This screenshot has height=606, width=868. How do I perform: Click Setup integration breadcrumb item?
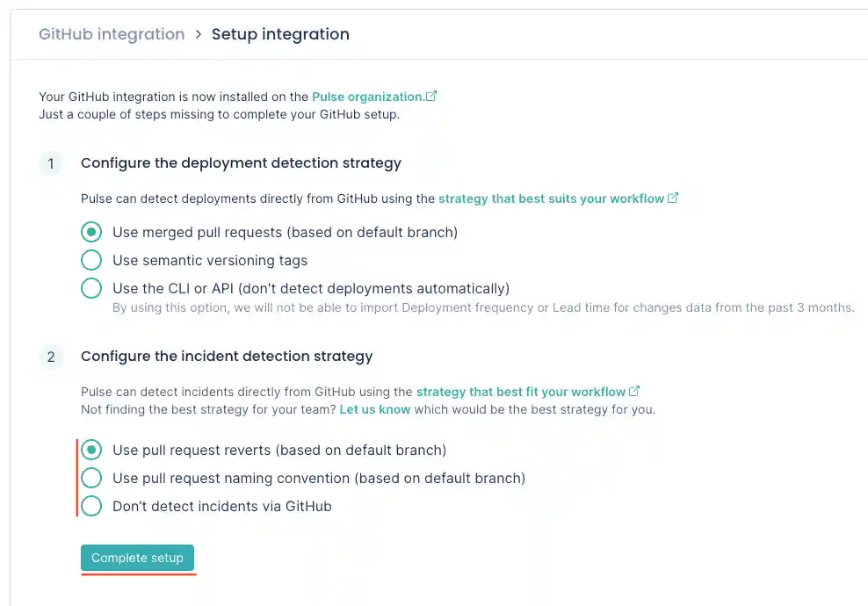pos(280,33)
